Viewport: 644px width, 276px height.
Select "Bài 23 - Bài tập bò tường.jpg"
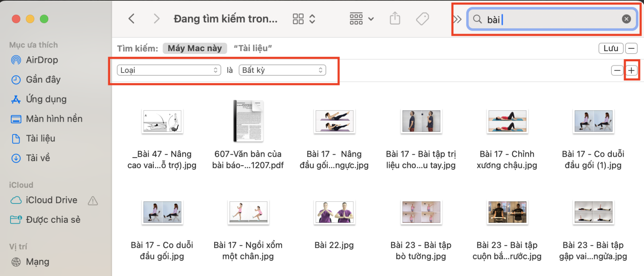[421, 212]
